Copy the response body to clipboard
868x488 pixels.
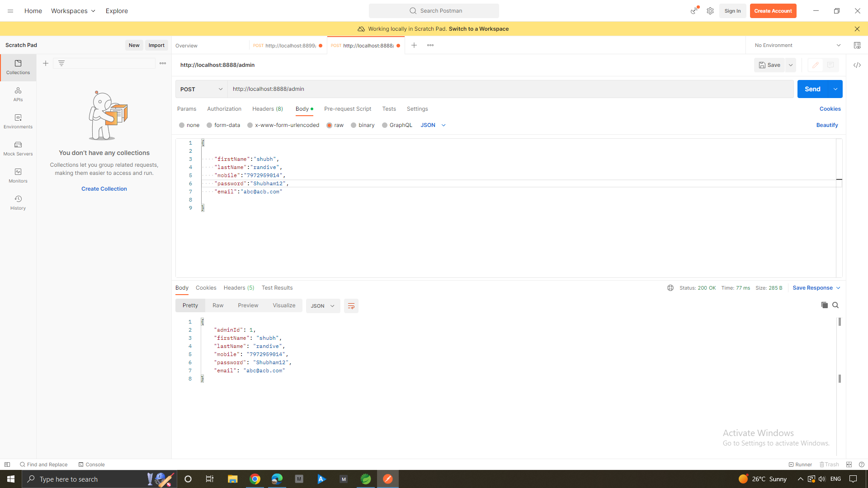824,305
